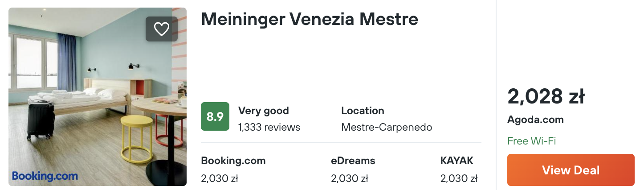Select the Location heading
The width and height of the screenshot is (644, 190).
363,111
